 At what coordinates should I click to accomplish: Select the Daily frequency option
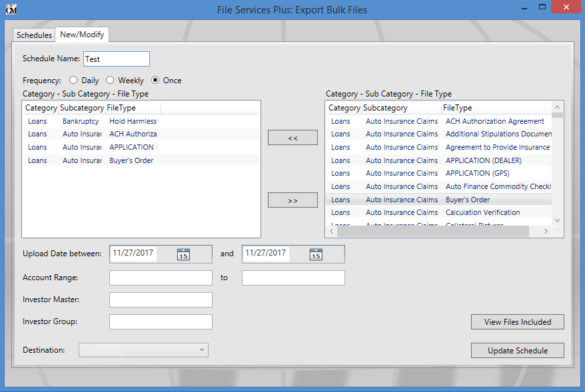tap(73, 81)
